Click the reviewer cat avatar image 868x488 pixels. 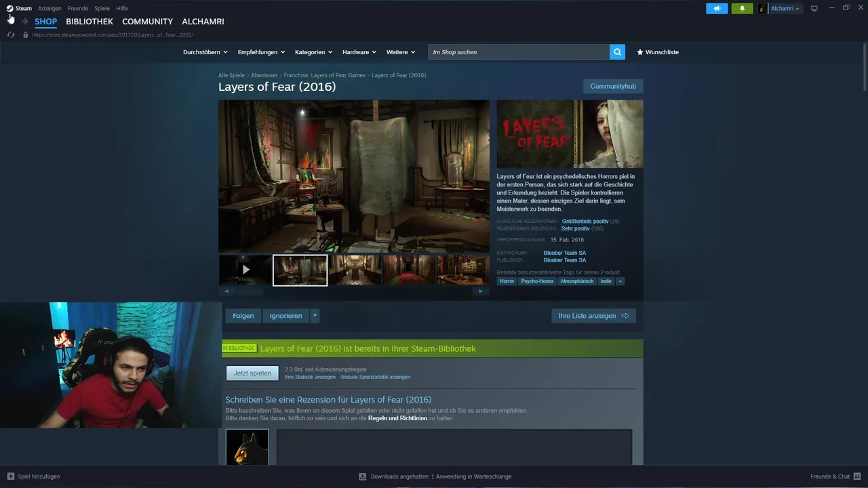pyautogui.click(x=247, y=447)
